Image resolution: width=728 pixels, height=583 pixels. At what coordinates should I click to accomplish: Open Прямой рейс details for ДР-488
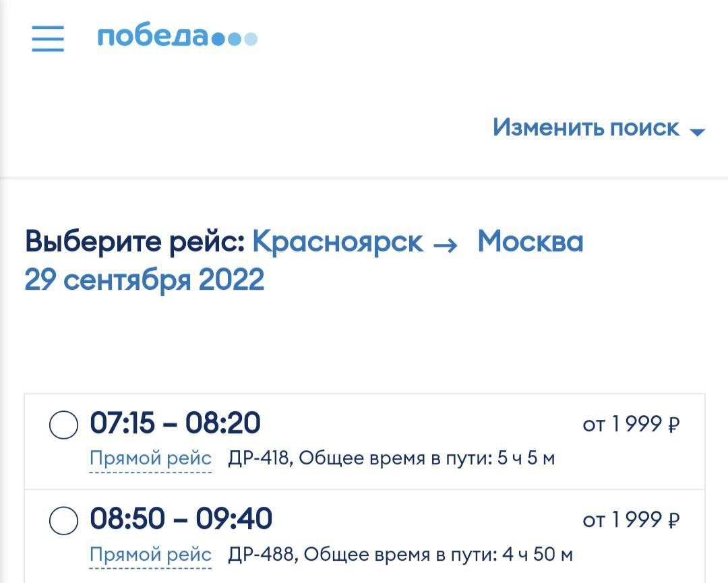coord(150,555)
